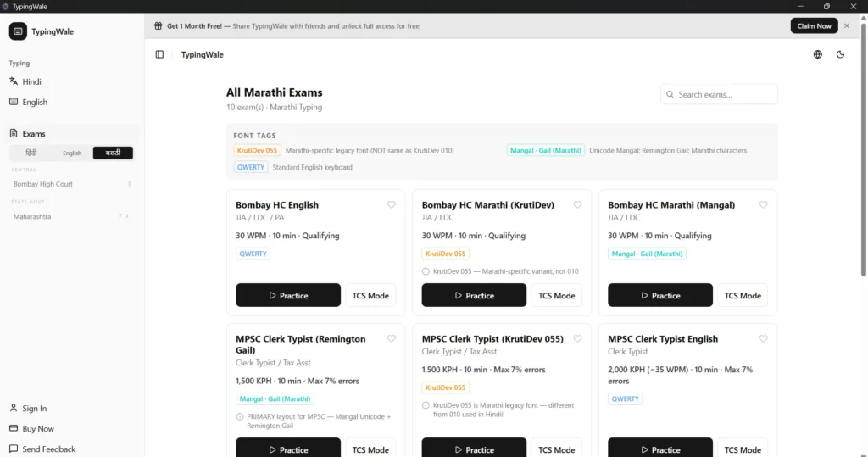Image resolution: width=868 pixels, height=457 pixels.
Task: Favorite Bombay HC English with the heart icon
Action: tap(392, 204)
